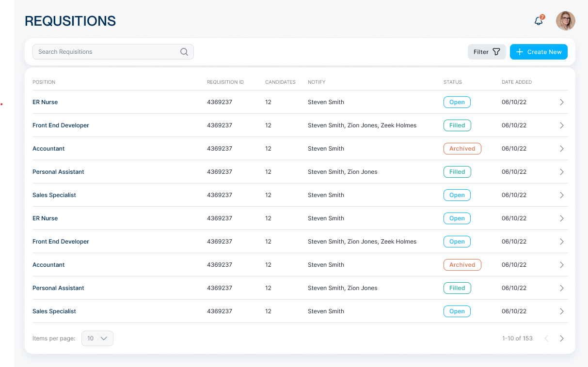Open the notifications bell icon

coord(538,21)
